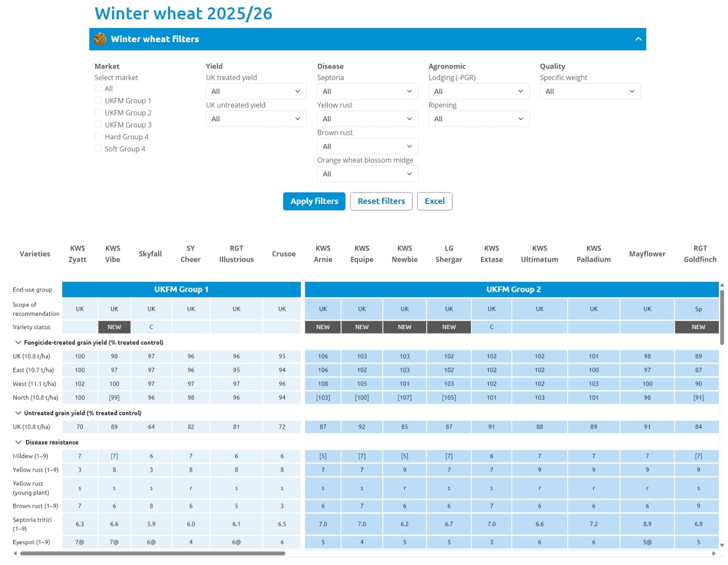The height and width of the screenshot is (565, 728).
Task: Click the Eyespot (1–9) row label
Action: 31,542
